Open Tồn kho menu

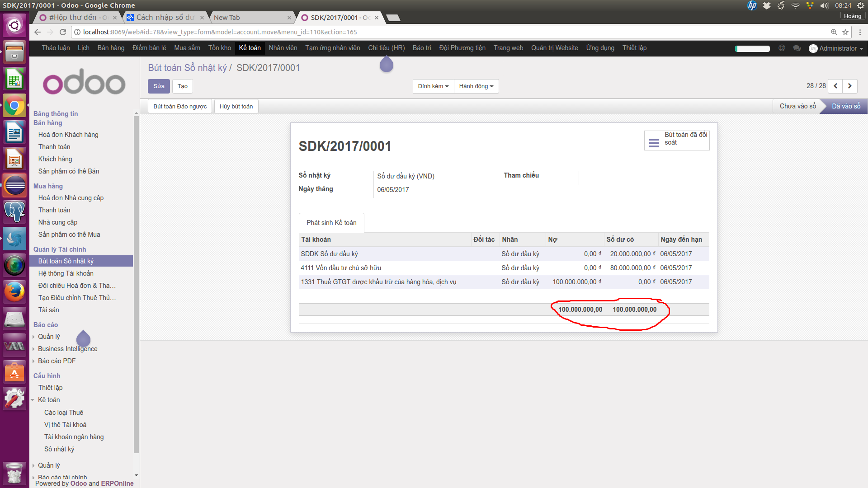220,48
